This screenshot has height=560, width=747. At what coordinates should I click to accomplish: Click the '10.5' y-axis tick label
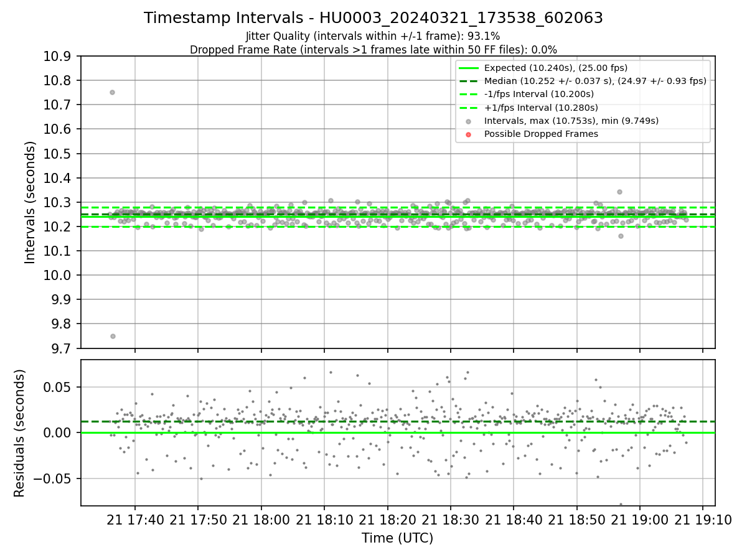(x=59, y=154)
